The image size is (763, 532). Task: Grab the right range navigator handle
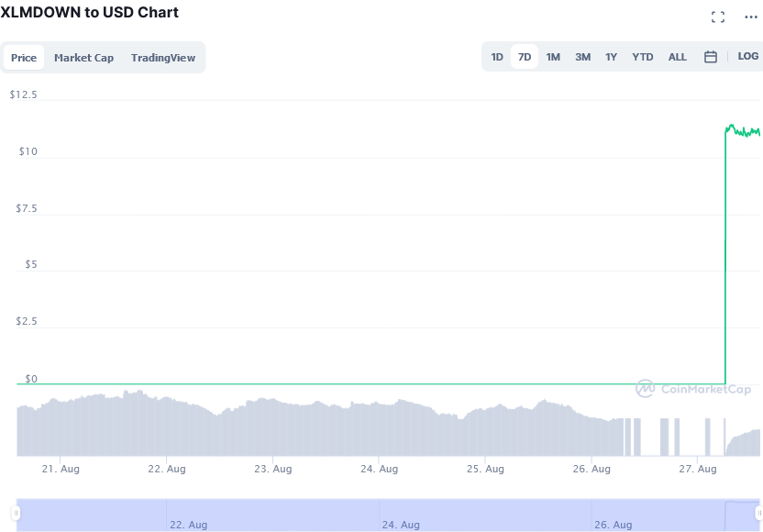point(759,513)
